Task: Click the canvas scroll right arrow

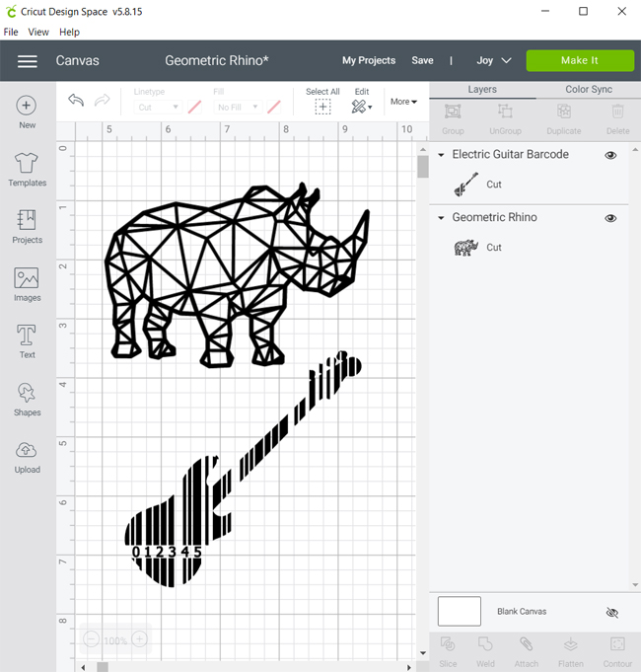Action: 409,667
